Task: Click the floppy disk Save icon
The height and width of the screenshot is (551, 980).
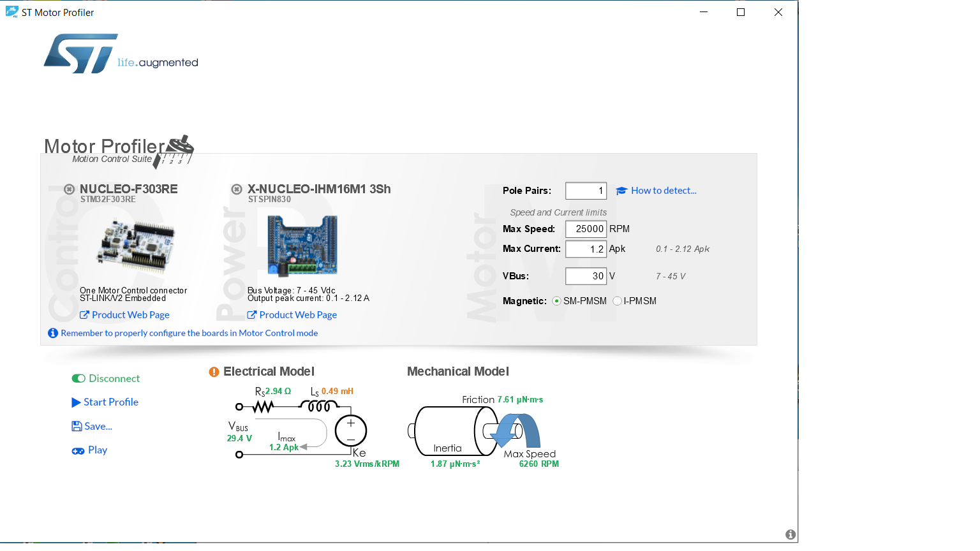Action: pyautogui.click(x=77, y=426)
